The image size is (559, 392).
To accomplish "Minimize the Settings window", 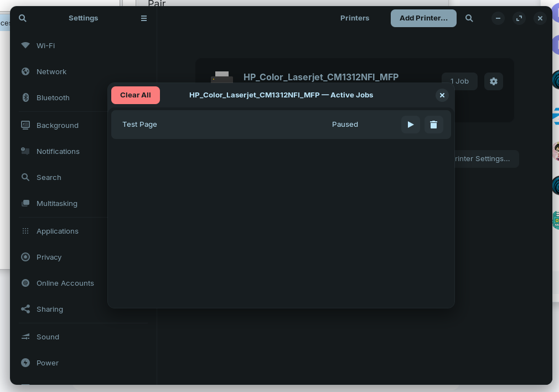I will coord(498,18).
